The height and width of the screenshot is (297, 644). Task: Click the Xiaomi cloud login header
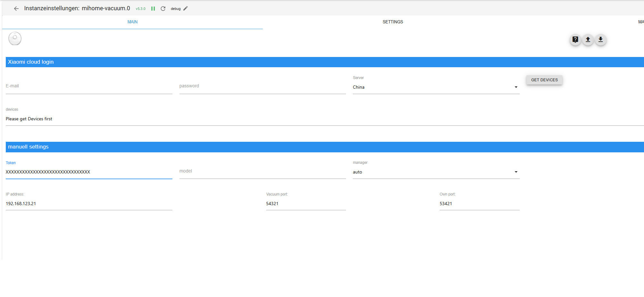coord(325,62)
